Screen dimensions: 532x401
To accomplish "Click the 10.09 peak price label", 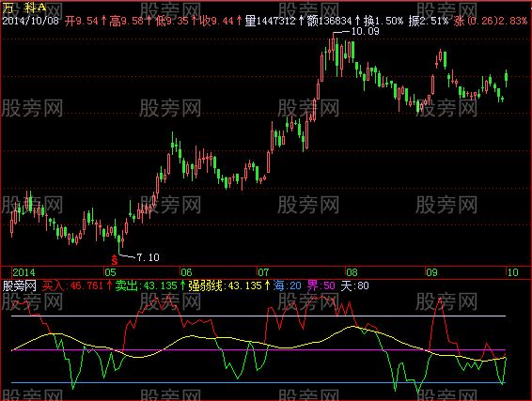I will [x=365, y=32].
